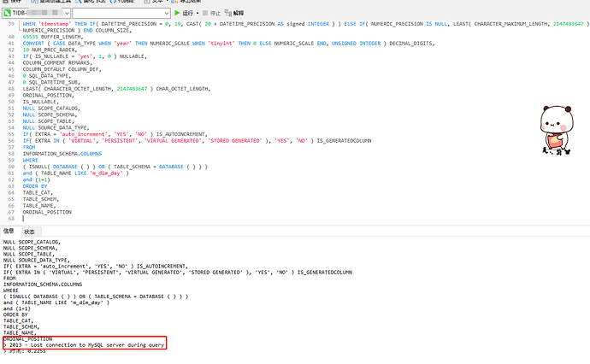Switch to the 状态 tab
The image size is (590, 364).
point(29,232)
